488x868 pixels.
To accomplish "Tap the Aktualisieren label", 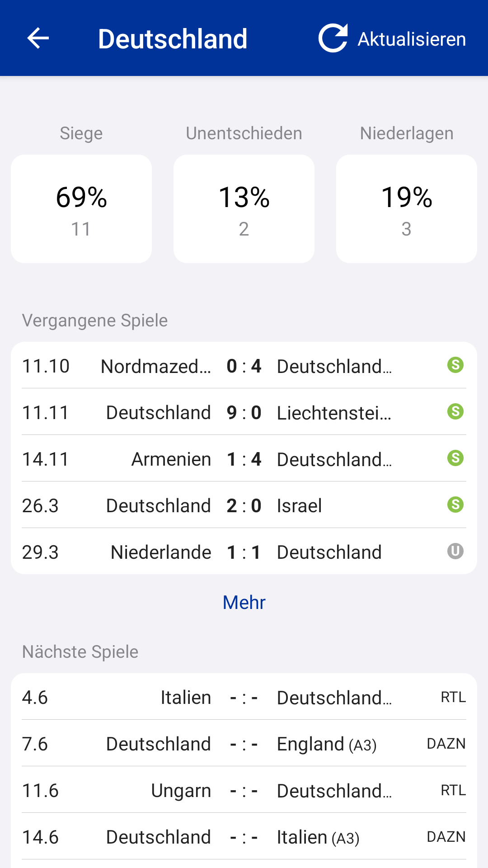I will [x=412, y=39].
